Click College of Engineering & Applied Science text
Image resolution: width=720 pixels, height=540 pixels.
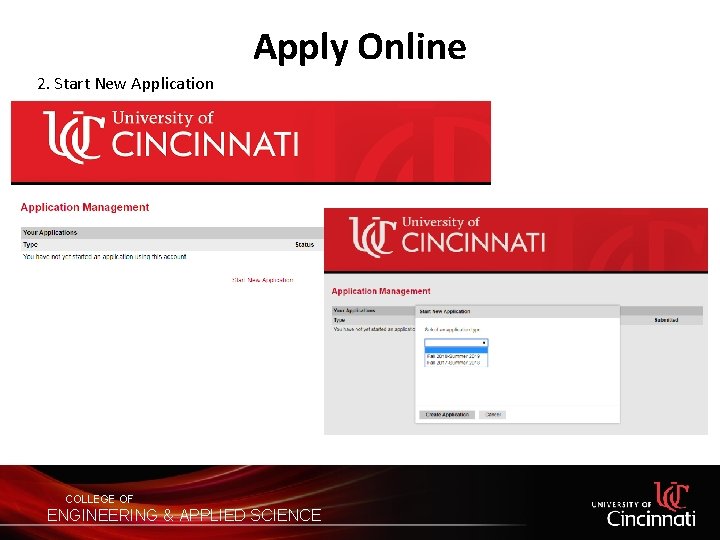[x=184, y=509]
